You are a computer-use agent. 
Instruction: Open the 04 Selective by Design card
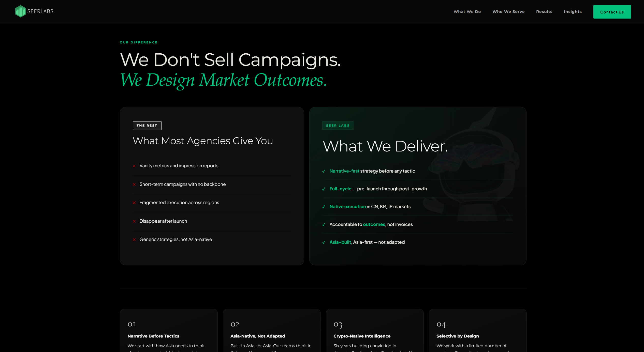[x=478, y=330]
